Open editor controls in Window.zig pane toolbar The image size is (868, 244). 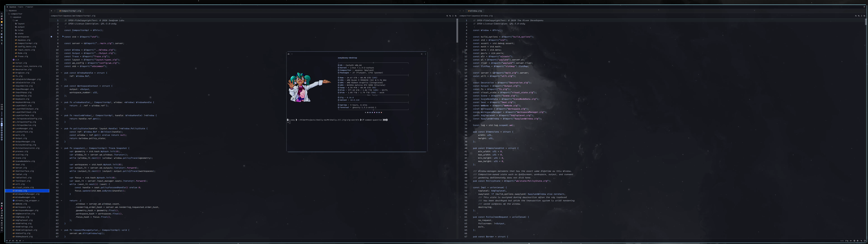864,16
